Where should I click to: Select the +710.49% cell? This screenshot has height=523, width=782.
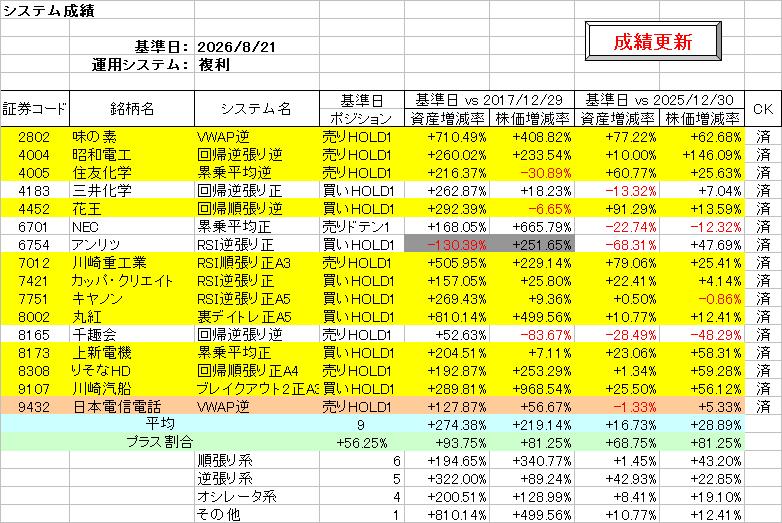pos(447,137)
